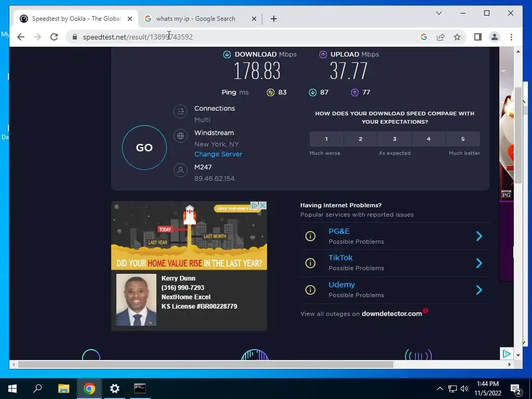Open the Chrome profile avatar

(495, 37)
